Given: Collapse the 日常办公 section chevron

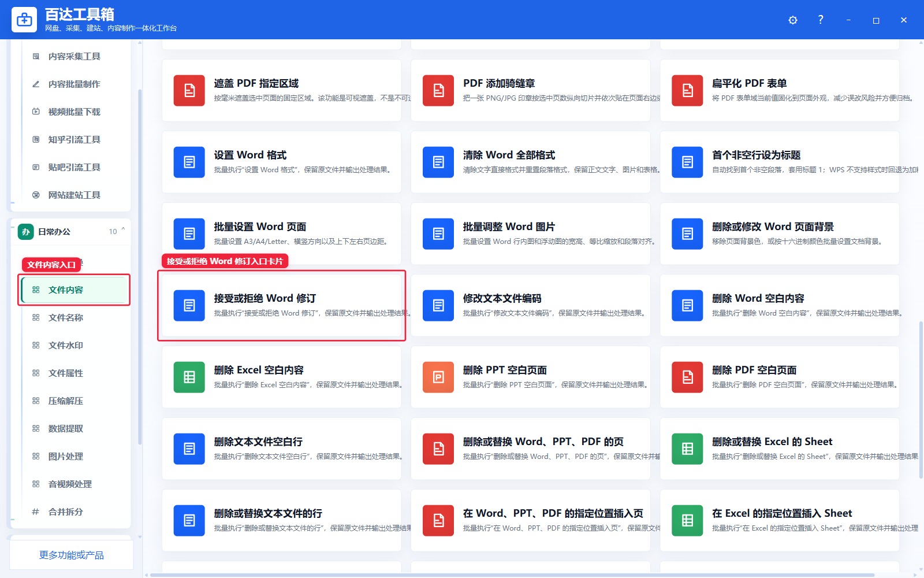Looking at the screenshot, I should click(123, 230).
